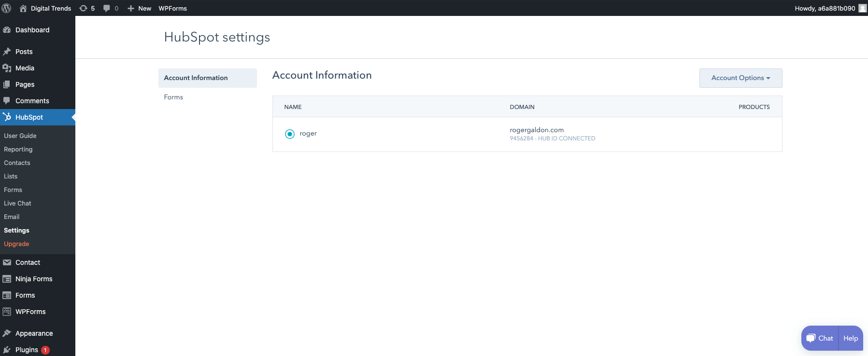Open the Forms settings tab
Screen dimensions: 868x356
173,97
